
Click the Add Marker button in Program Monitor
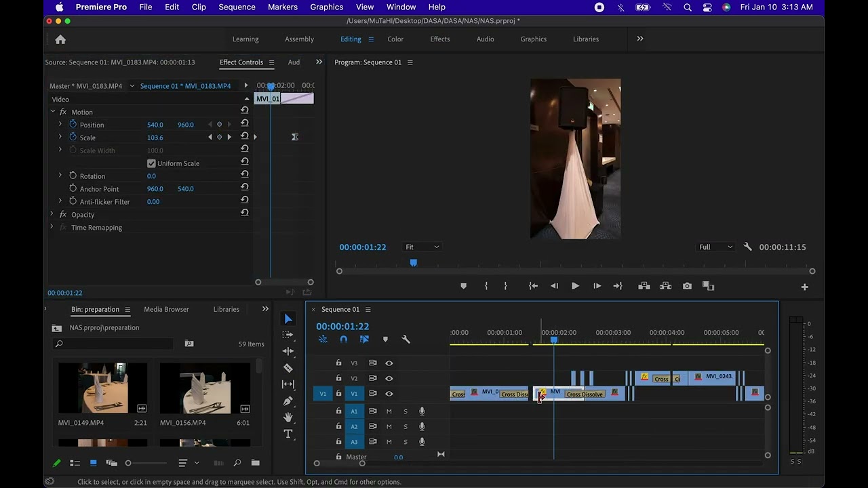464,286
